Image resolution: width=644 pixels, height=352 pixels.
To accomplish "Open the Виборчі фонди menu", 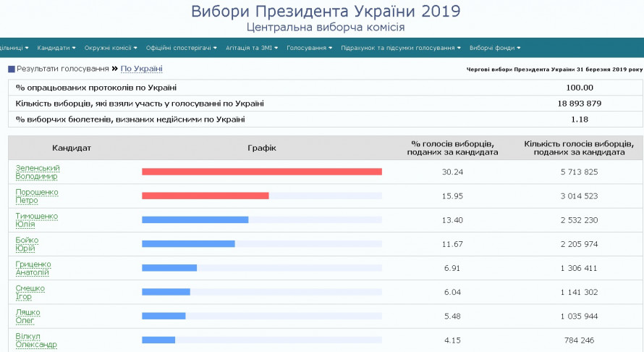I will [x=494, y=48].
